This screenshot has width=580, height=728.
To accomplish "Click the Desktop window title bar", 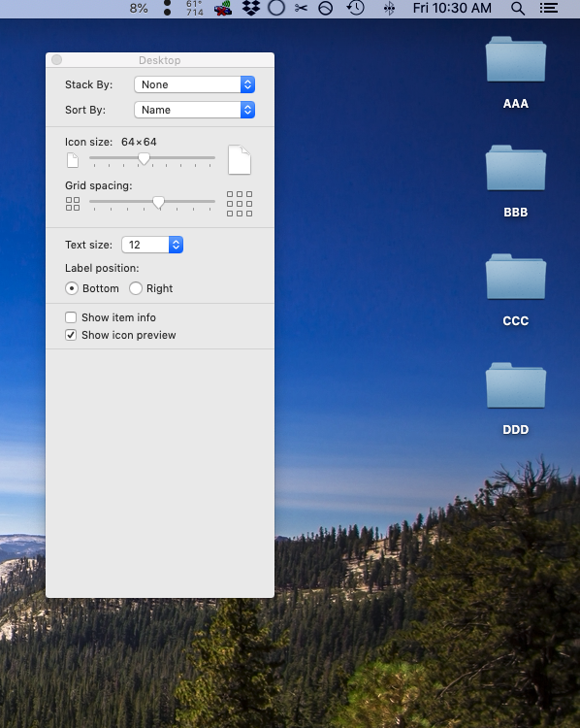I will click(160, 60).
